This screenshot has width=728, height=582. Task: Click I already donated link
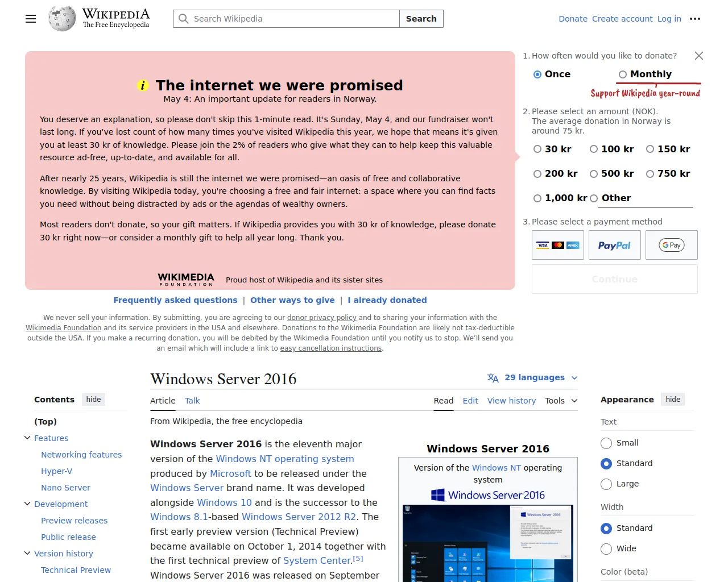point(387,300)
